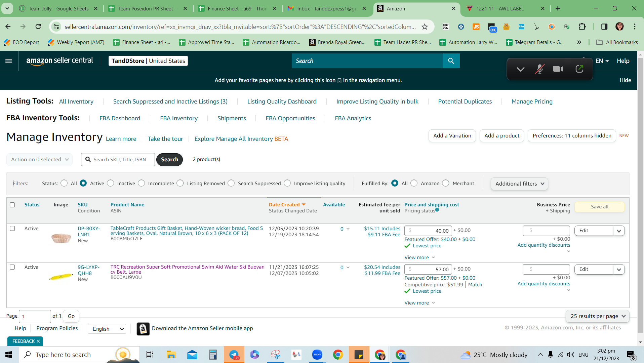Bookmark this page with the star icon
Screen dimensions: 644x363
point(425,27)
